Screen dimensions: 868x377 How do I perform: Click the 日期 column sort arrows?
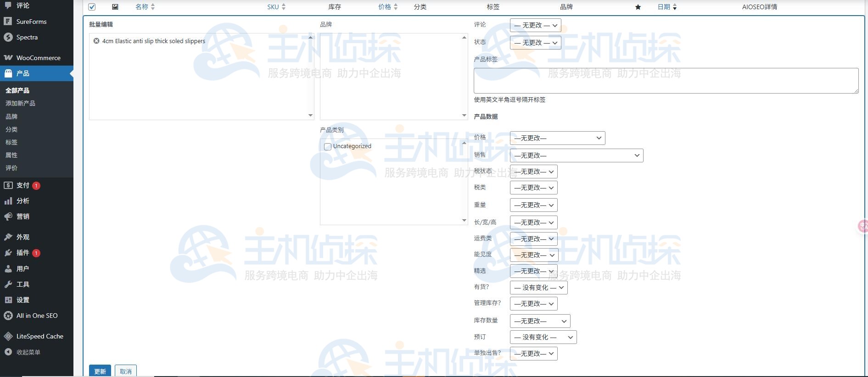(x=675, y=7)
